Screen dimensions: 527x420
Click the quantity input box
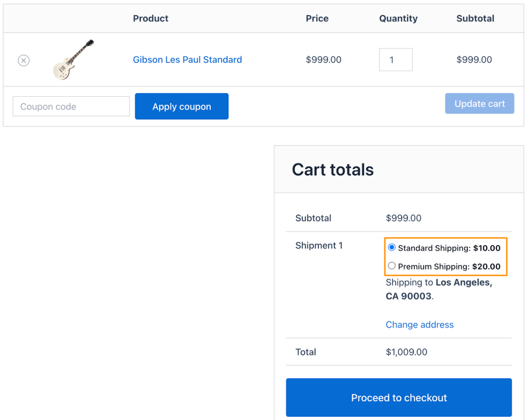pyautogui.click(x=395, y=60)
